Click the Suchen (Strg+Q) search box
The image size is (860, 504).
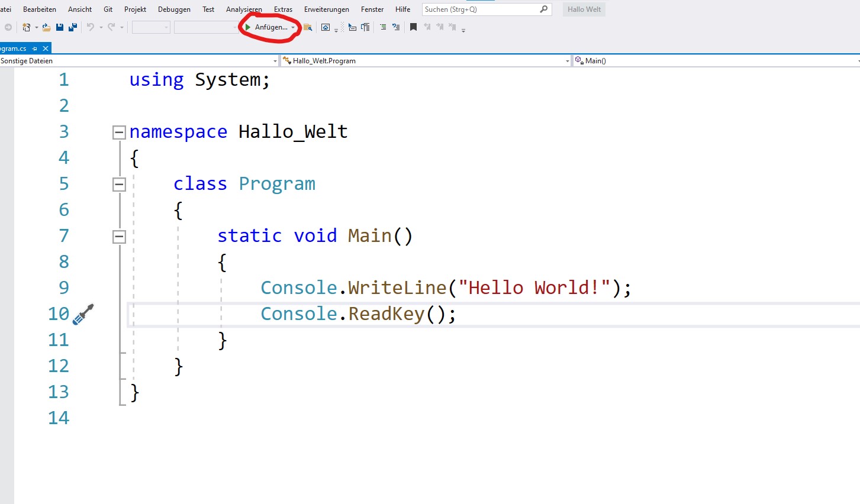coord(487,9)
